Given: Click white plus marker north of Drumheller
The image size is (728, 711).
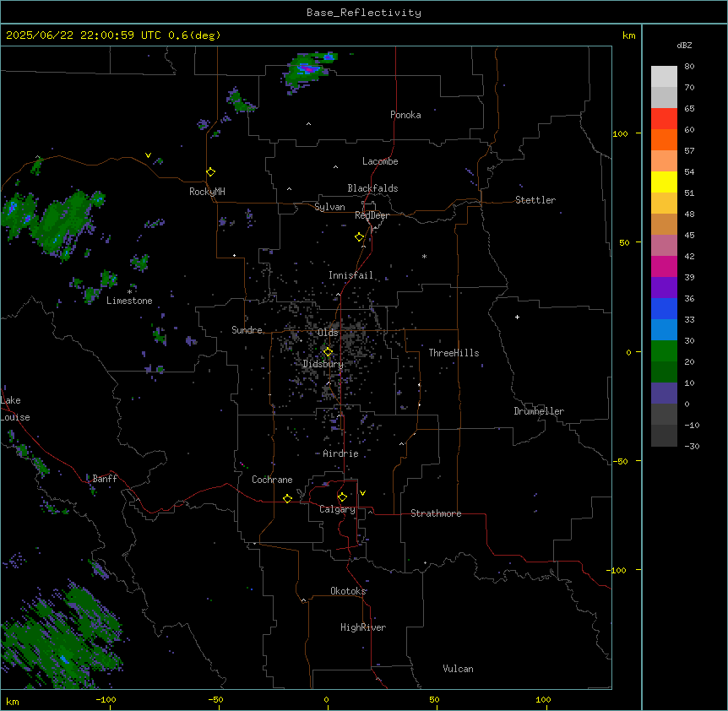Looking at the screenshot, I should [517, 317].
